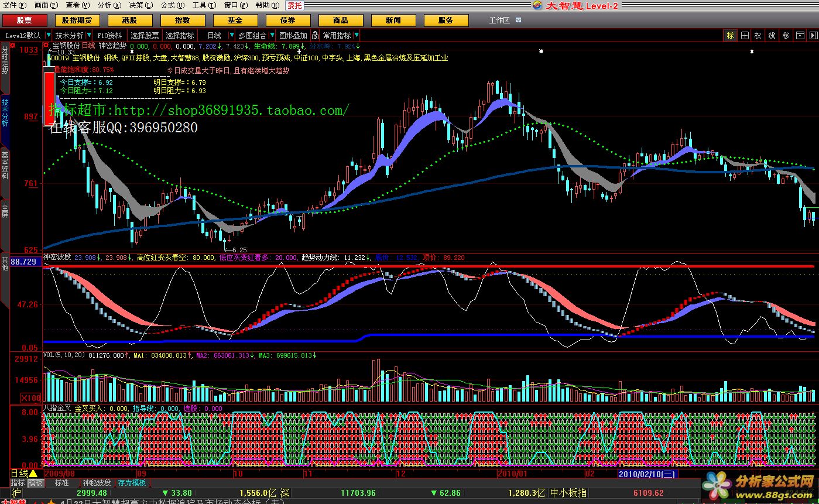Select the 指标 bottom tab

[18, 483]
